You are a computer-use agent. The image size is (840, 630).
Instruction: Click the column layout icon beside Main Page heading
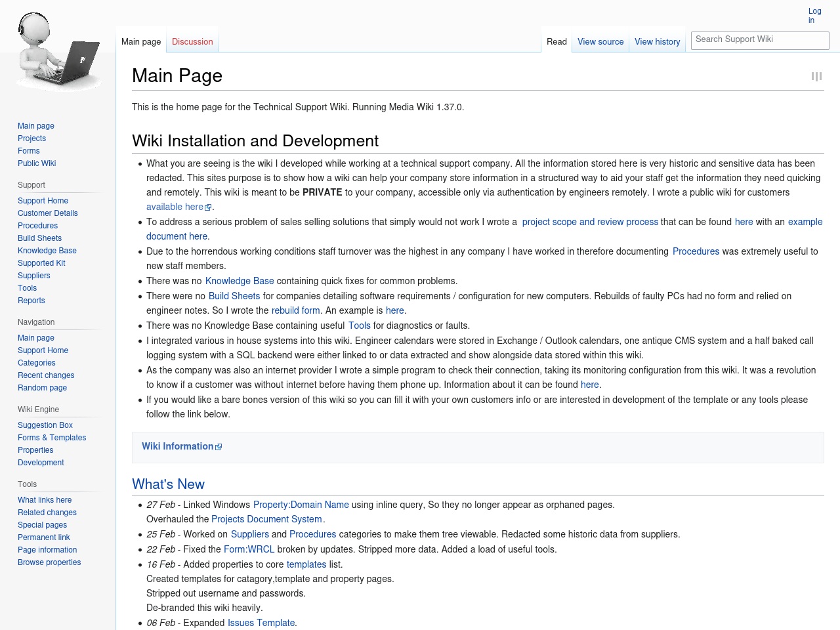click(816, 76)
